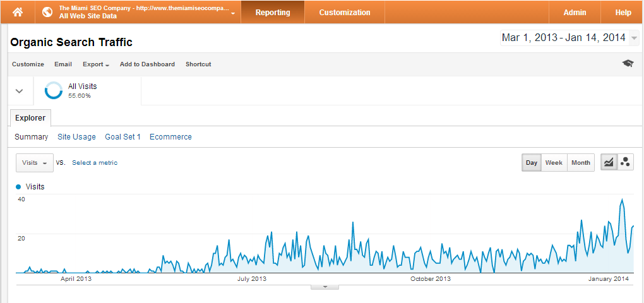
Task: Set graph interval to Month
Action: tap(581, 162)
